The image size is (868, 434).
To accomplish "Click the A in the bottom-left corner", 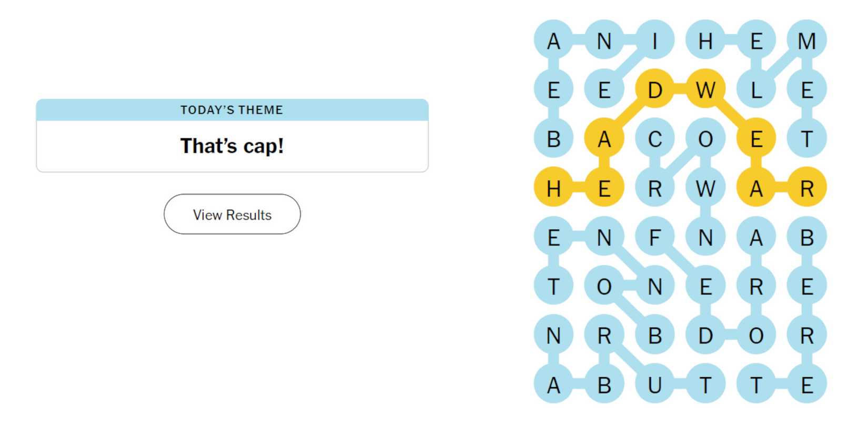I will coord(553,385).
